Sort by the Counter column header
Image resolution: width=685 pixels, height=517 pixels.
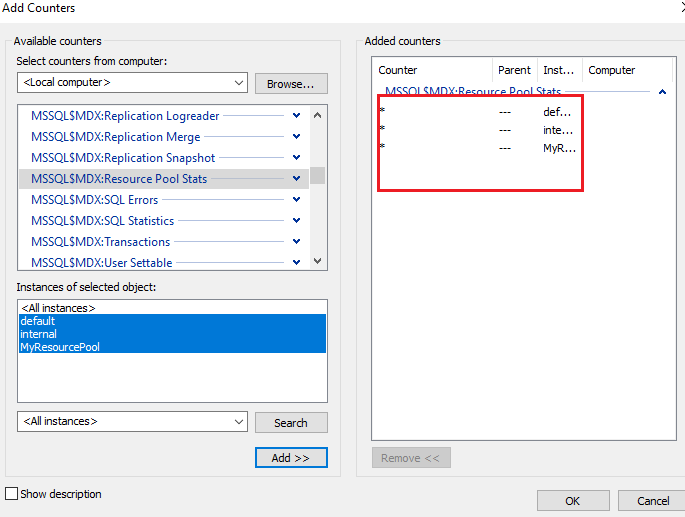432,70
